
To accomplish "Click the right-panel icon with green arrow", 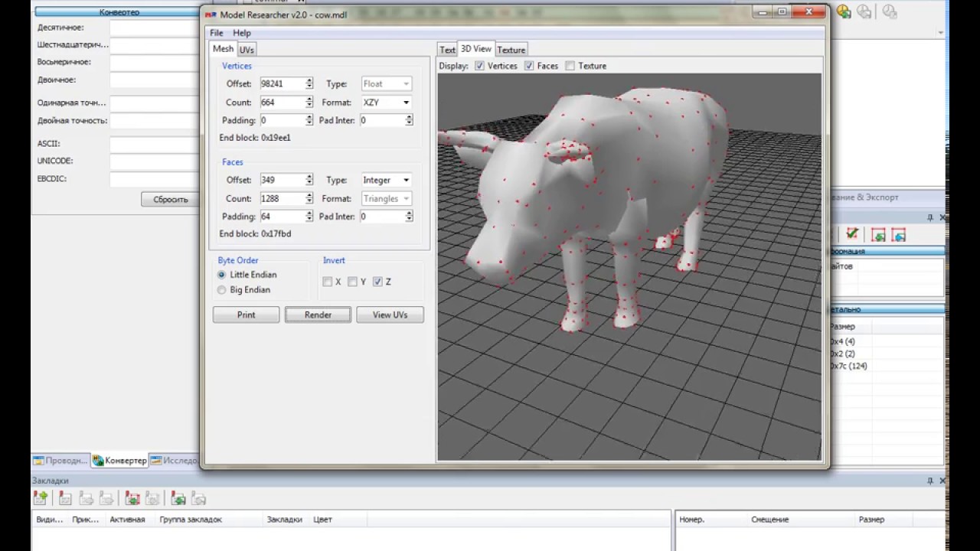I will click(x=878, y=234).
